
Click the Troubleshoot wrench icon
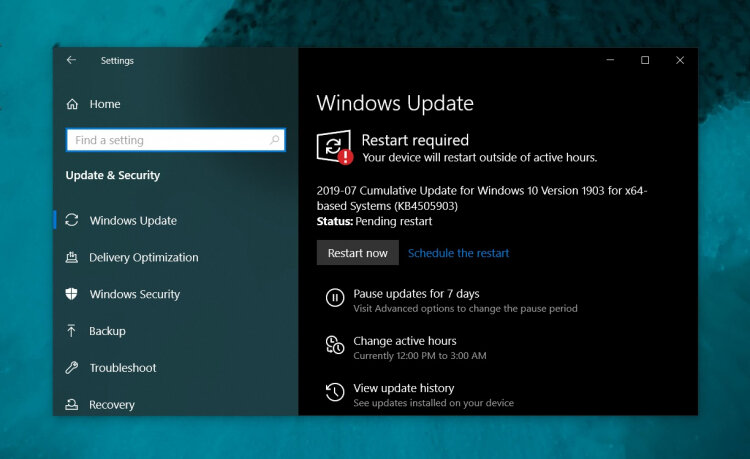72,367
